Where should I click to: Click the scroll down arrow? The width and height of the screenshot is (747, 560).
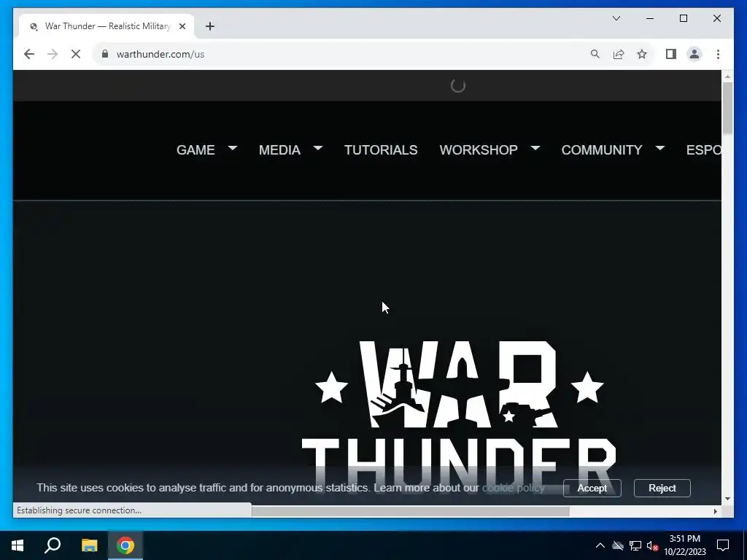pyautogui.click(x=727, y=499)
